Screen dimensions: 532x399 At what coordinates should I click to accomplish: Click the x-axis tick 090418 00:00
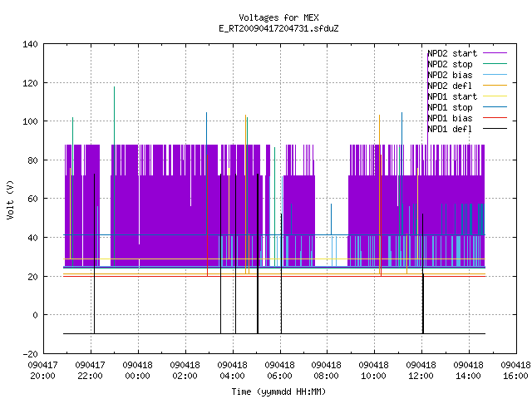pyautogui.click(x=137, y=371)
